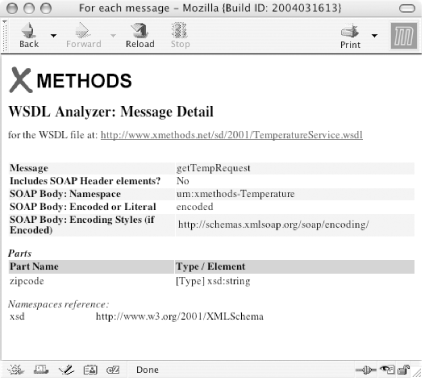Click the Mozilla throbber logo
This screenshot has width=423, height=378.
tap(404, 36)
